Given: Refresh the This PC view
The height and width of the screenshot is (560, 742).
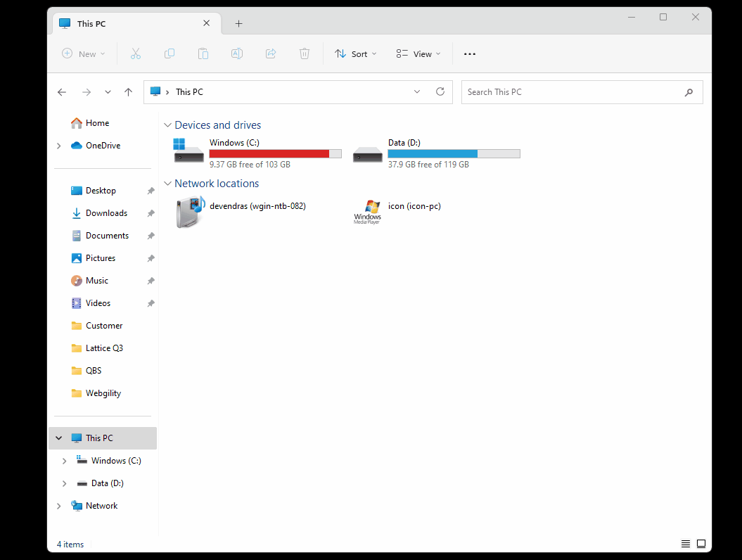Looking at the screenshot, I should pyautogui.click(x=440, y=91).
